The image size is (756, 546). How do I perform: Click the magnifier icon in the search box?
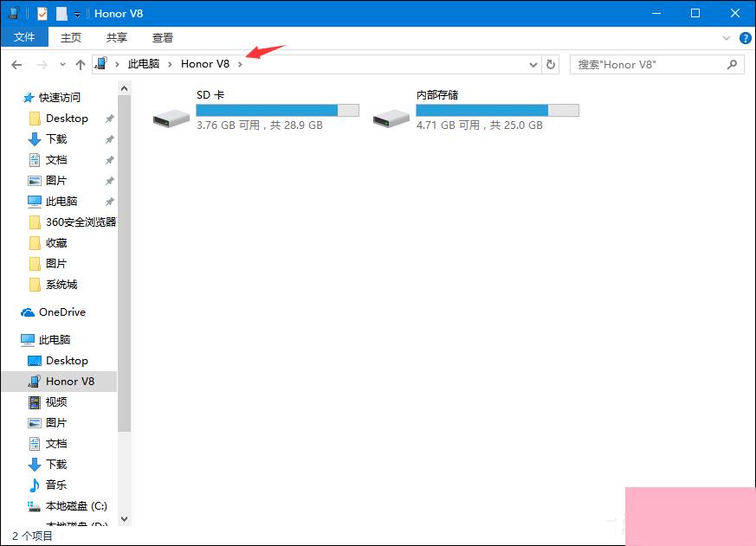click(732, 64)
